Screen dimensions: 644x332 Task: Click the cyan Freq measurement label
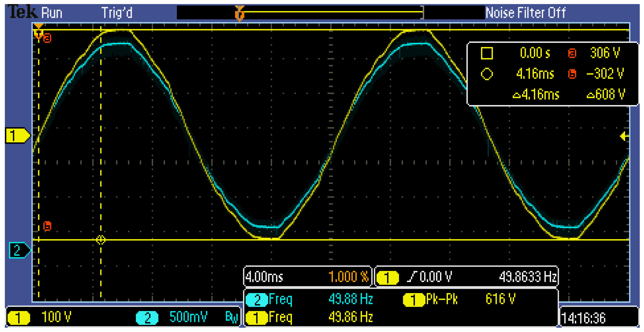click(x=280, y=299)
